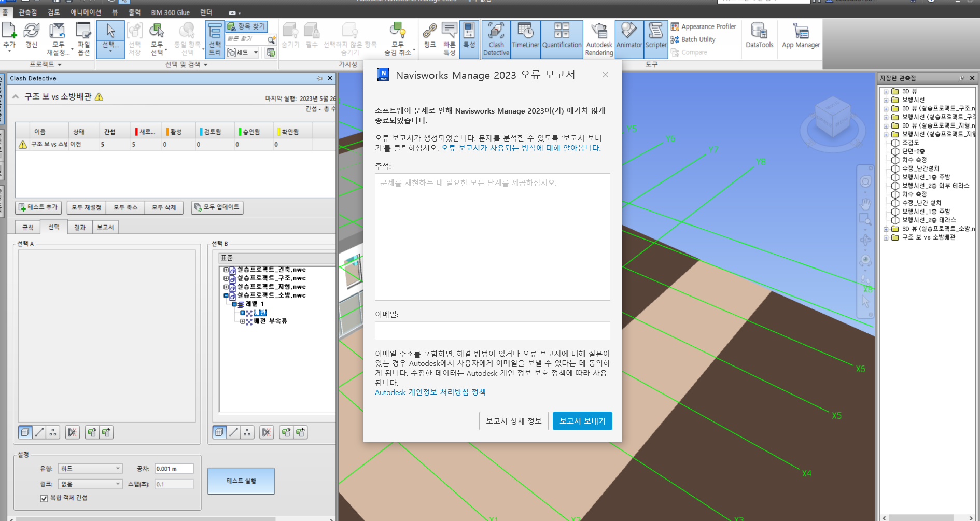Click 보고서 상세 정보 button
Viewport: 980px width, 521px height.
513,421
